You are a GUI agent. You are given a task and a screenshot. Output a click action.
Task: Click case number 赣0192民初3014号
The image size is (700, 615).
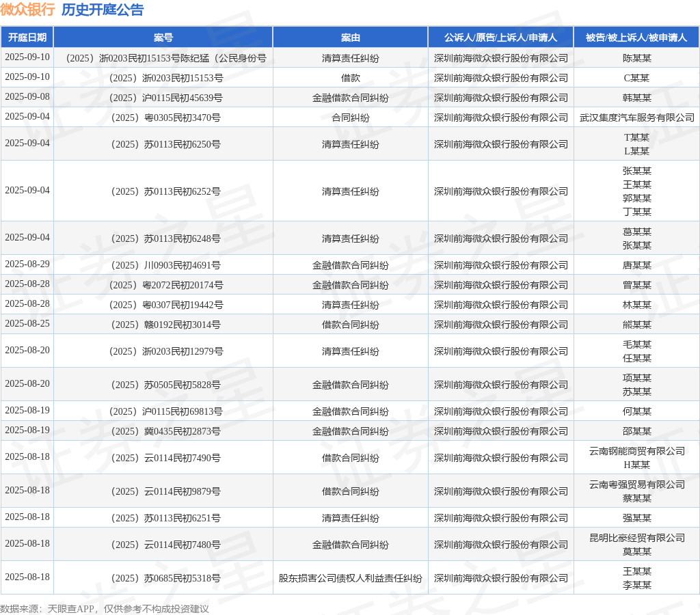click(x=166, y=325)
